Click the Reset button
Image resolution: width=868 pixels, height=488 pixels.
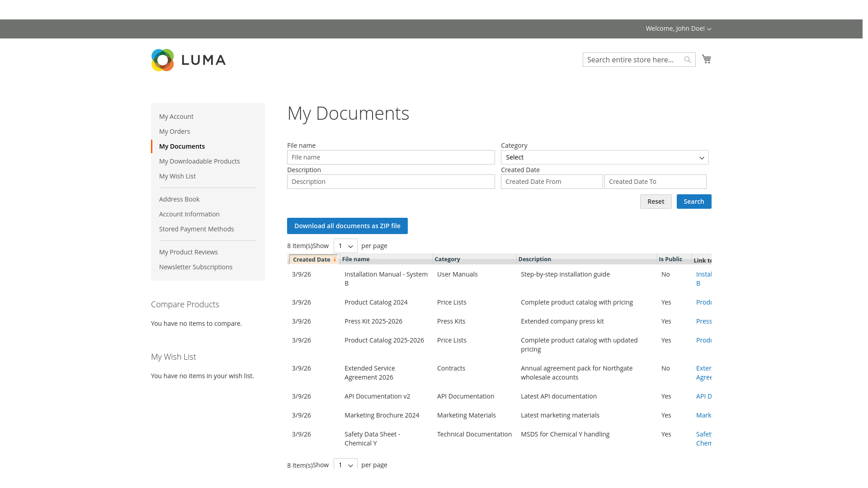tap(656, 202)
